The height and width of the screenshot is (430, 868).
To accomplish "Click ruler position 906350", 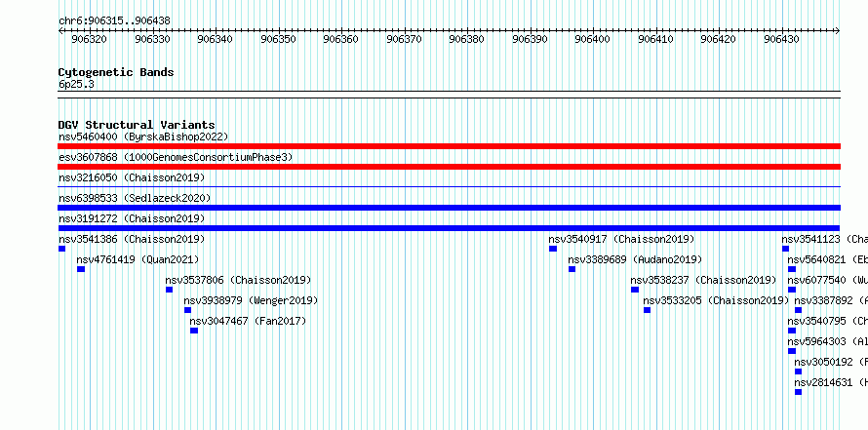I will tap(278, 39).
